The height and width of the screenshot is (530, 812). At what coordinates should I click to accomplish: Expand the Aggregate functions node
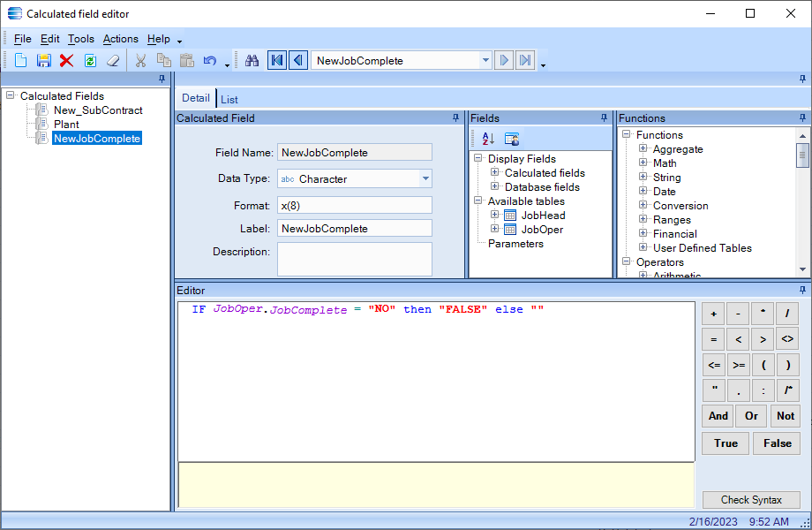click(x=643, y=148)
